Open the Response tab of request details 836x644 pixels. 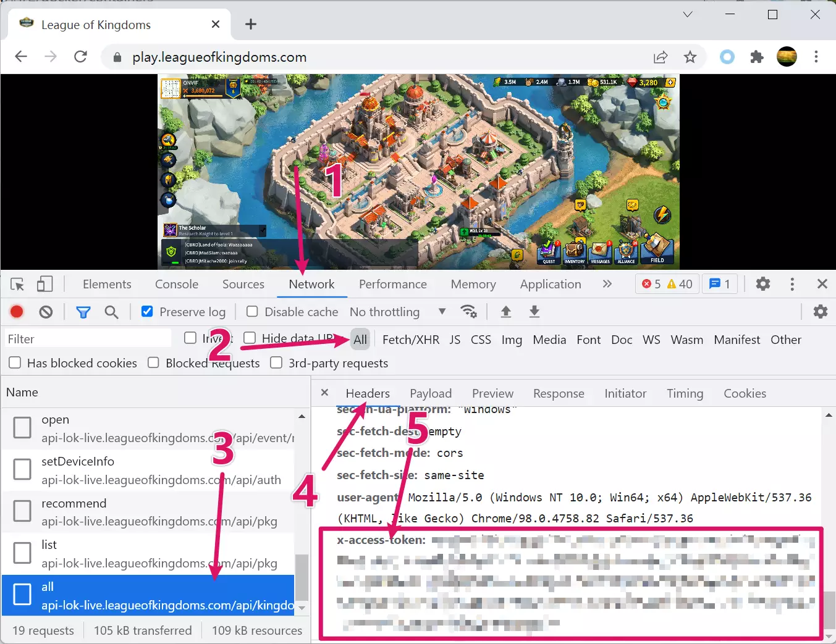tap(559, 393)
